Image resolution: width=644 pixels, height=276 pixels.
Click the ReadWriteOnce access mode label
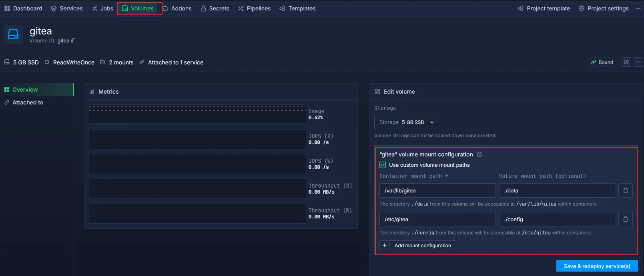point(70,62)
